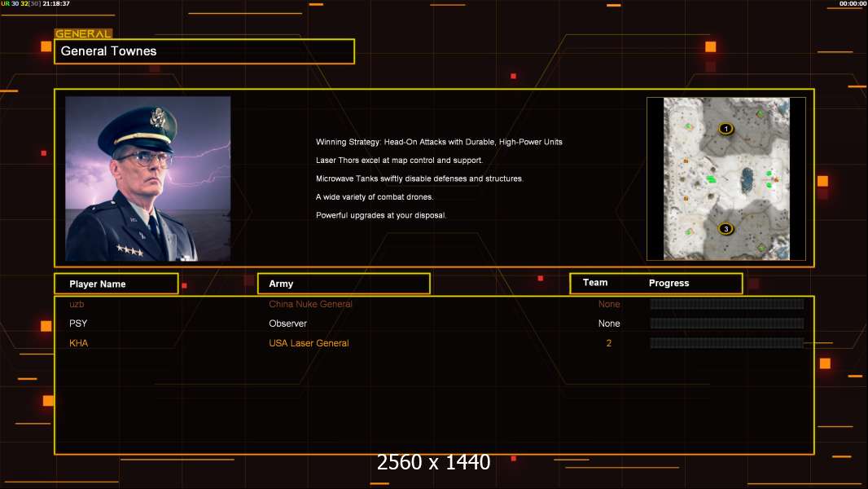Click General Townes portrait image

pos(148,178)
